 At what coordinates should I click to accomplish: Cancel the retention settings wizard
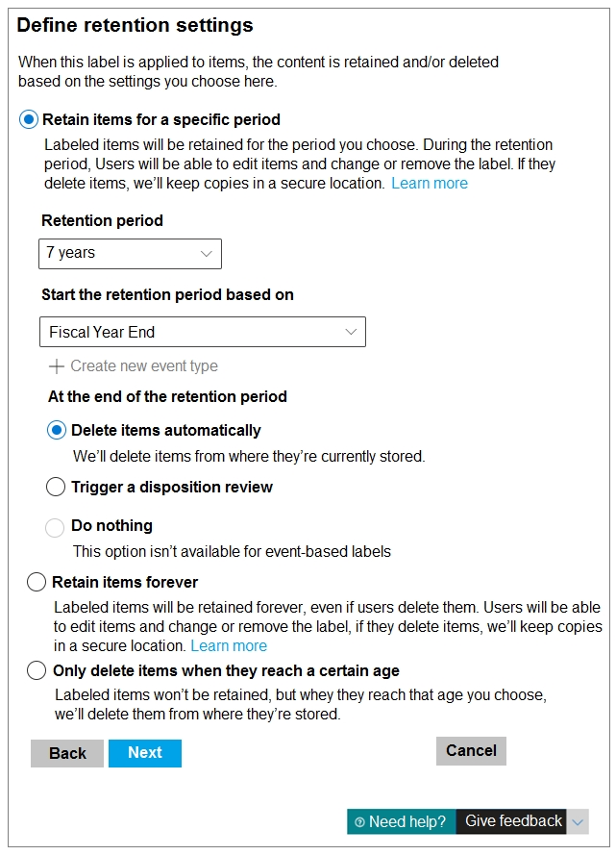pyautogui.click(x=471, y=751)
